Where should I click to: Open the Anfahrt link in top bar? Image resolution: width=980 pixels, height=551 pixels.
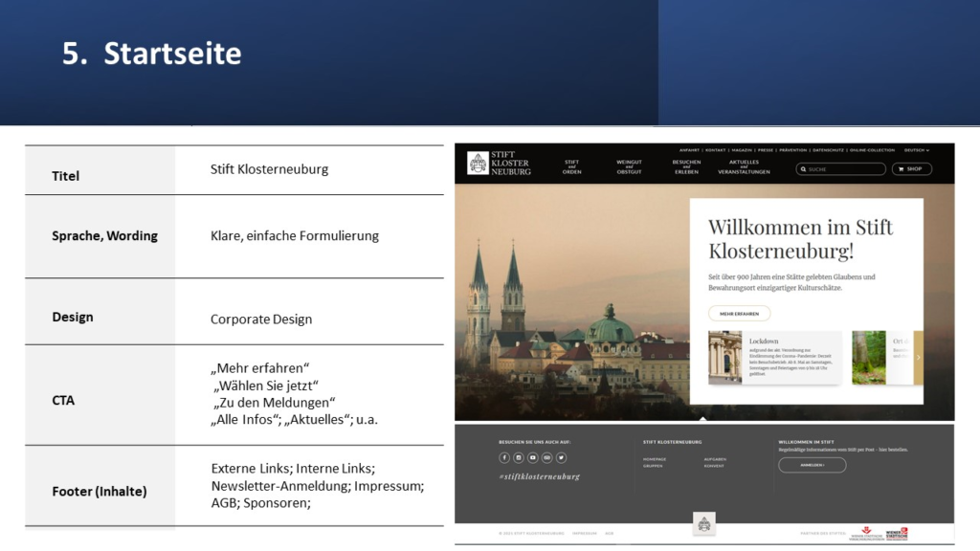[689, 150]
